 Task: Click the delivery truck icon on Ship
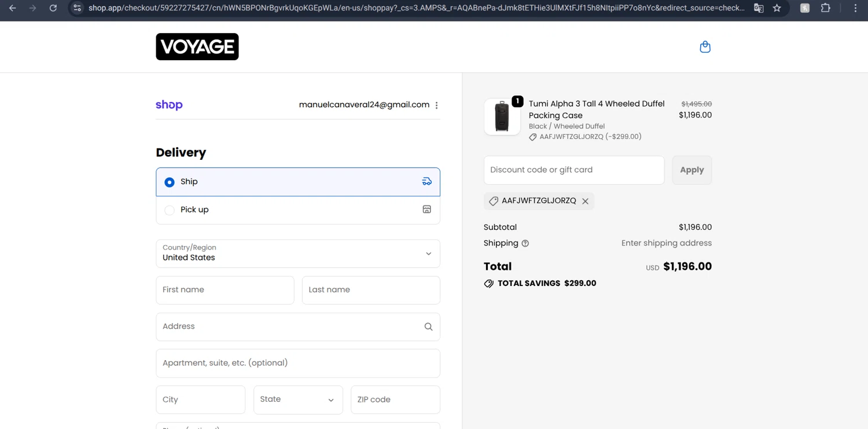[427, 182]
